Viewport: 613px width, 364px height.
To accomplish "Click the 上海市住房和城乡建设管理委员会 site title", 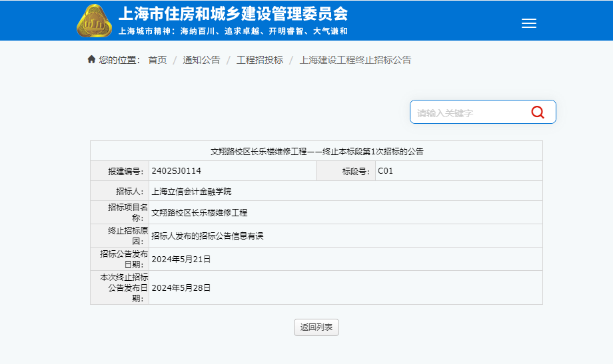I will point(233,14).
